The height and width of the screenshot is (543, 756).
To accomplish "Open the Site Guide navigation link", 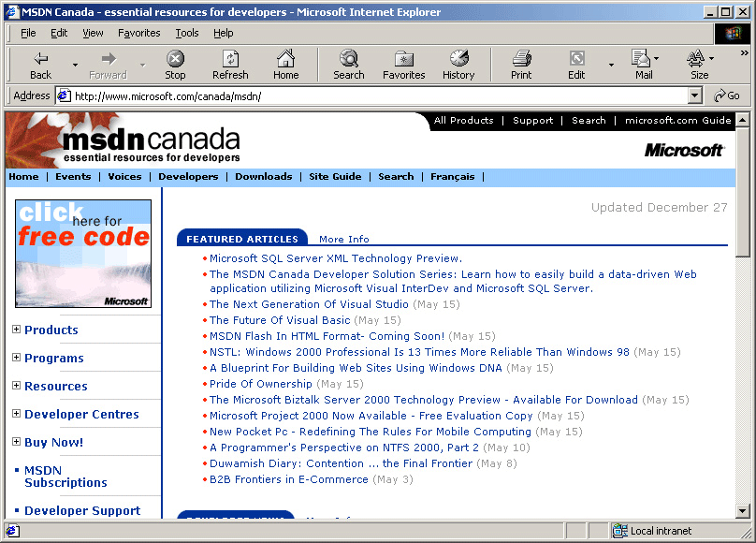I will [335, 177].
